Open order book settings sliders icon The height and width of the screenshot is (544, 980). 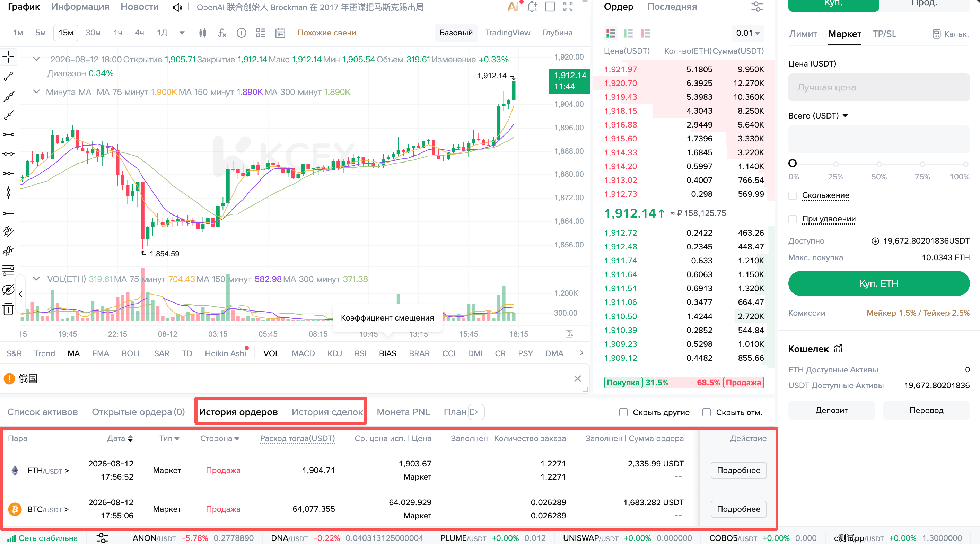coord(757,7)
